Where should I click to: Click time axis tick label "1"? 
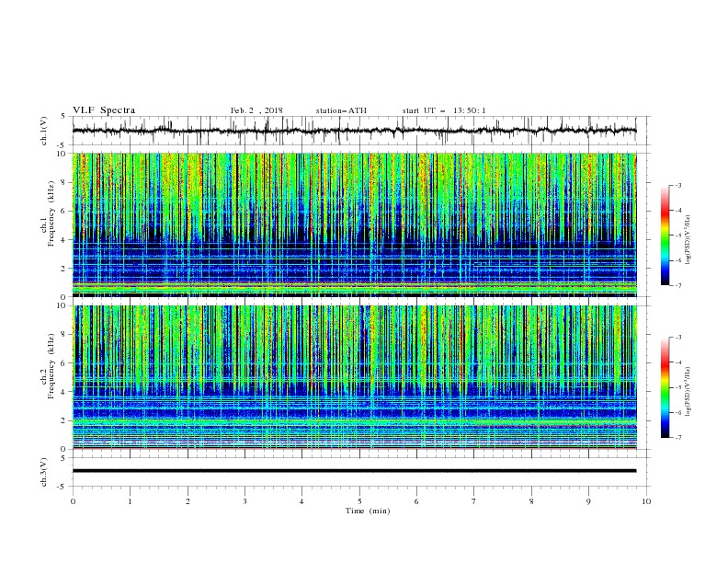click(x=130, y=501)
